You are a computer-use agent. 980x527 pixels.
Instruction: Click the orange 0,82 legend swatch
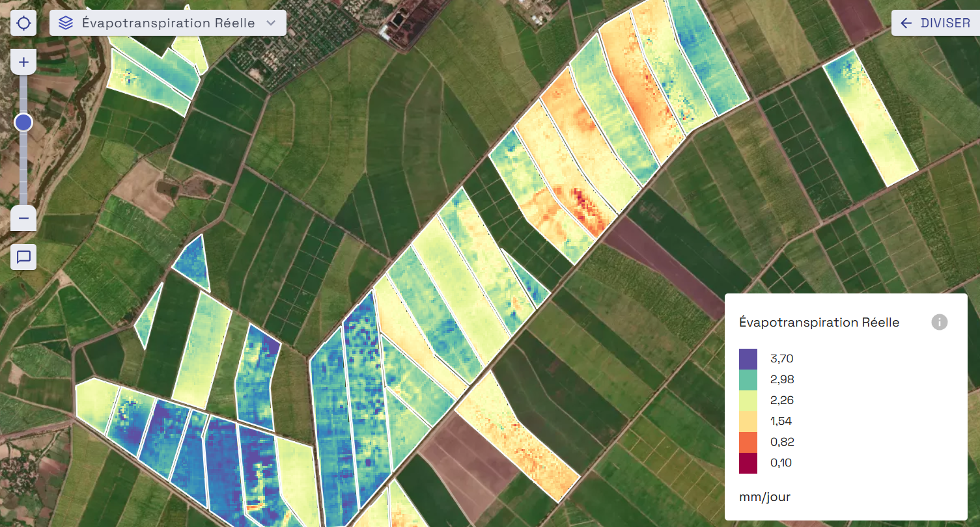pos(748,442)
